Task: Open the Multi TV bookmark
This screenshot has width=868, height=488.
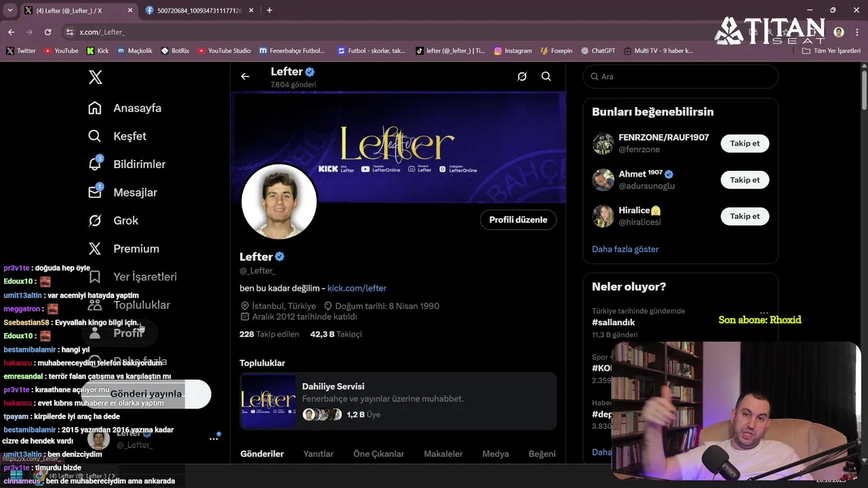Action: pyautogui.click(x=658, y=51)
